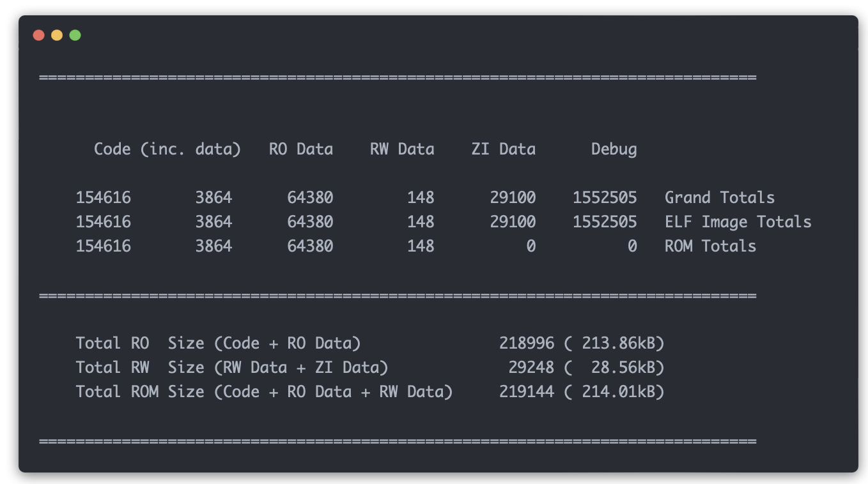
Task: Click the Debug 0 in ROM Totals row
Action: (632, 246)
